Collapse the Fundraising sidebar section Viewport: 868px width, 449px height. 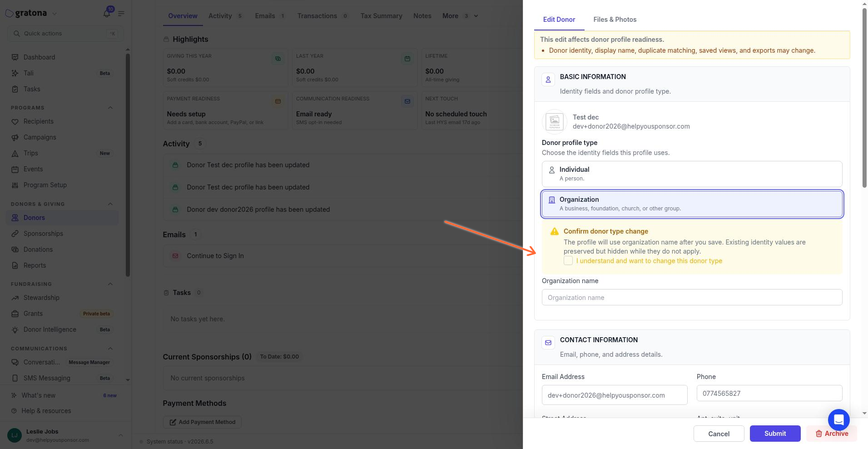[110, 284]
